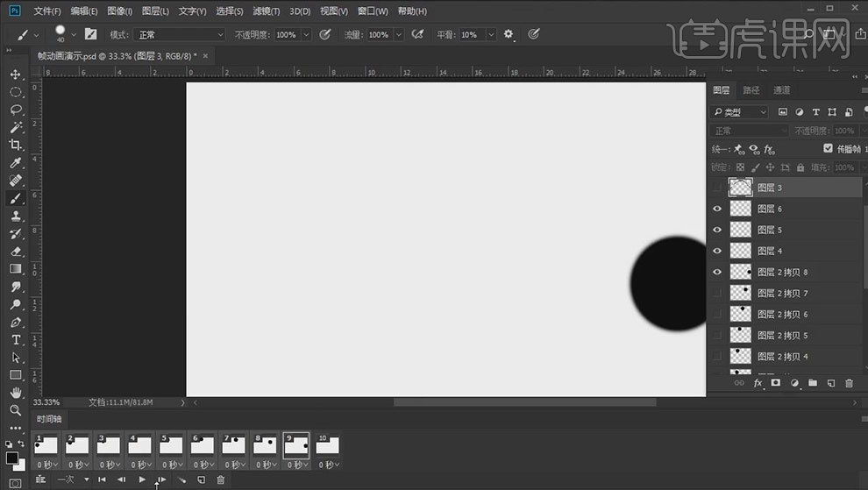Open layer filter 类型 dropdown

click(740, 112)
